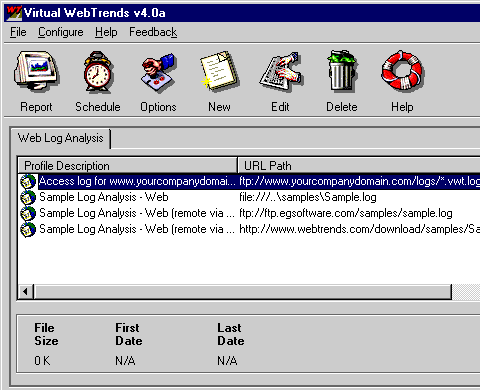Click the N/A value under First Date
The width and height of the screenshot is (480, 390).
coord(125,361)
